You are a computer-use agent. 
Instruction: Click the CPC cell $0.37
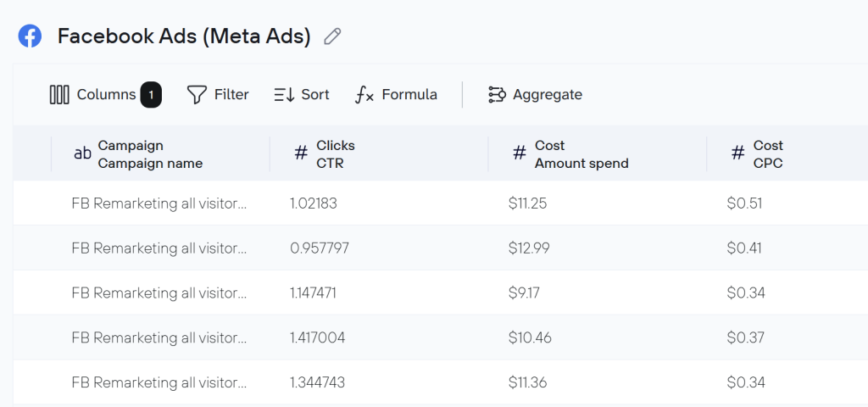[x=746, y=337]
